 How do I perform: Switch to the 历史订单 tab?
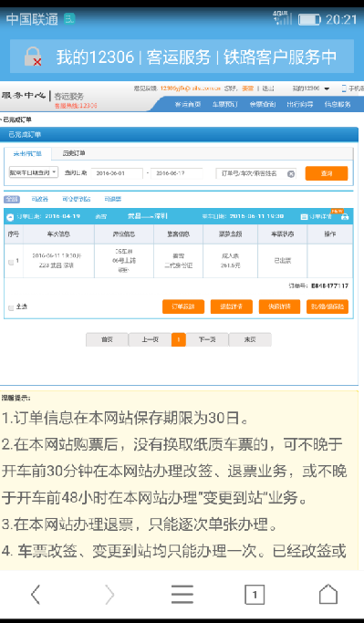pyautogui.click(x=74, y=153)
